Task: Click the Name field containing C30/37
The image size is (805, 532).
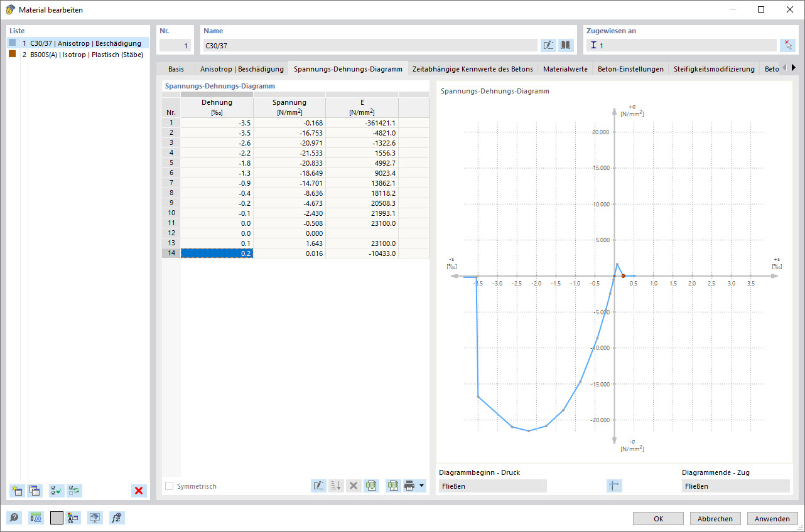Action: 370,45
